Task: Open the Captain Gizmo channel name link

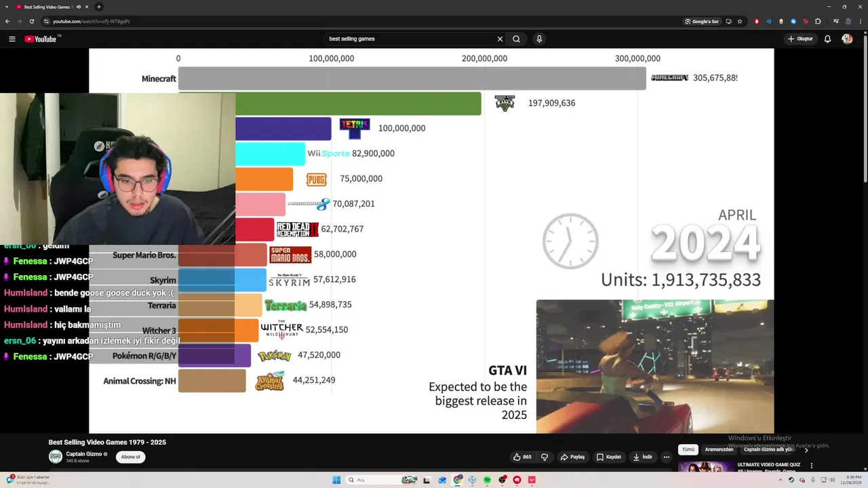Action: tap(84, 454)
